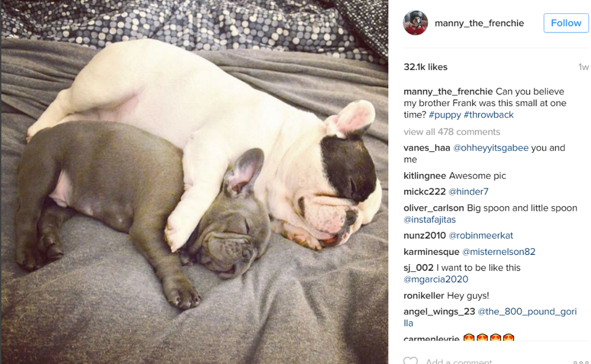Click the heart like icon
The height and width of the screenshot is (364, 591).
(411, 360)
